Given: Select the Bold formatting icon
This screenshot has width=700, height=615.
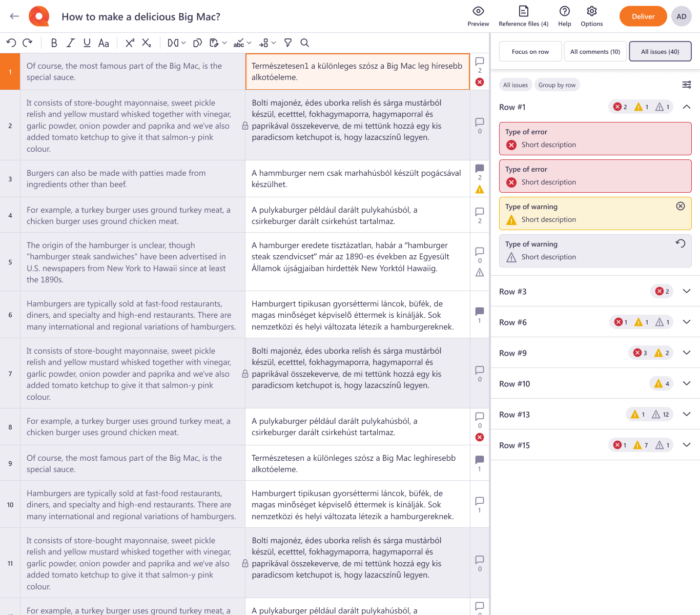Looking at the screenshot, I should tap(54, 43).
